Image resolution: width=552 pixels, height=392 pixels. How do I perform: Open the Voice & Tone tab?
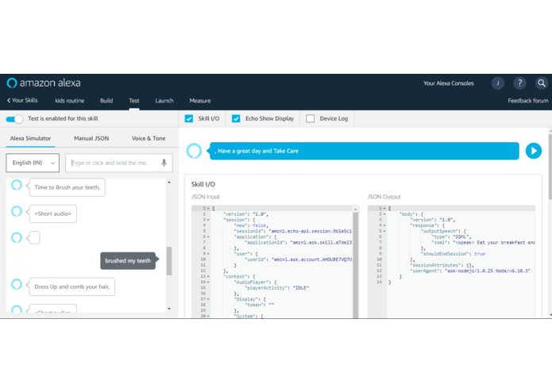pyautogui.click(x=149, y=138)
